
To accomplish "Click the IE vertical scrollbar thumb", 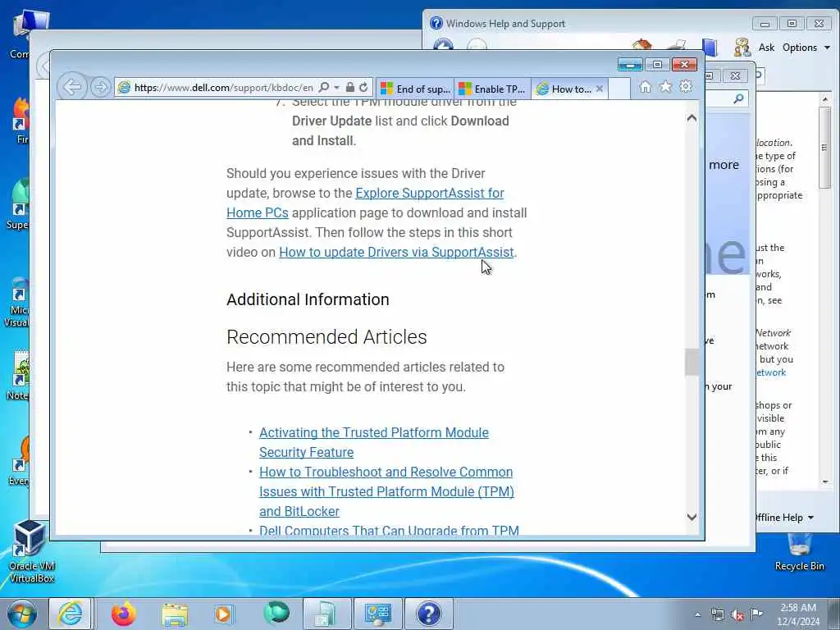I will [692, 362].
